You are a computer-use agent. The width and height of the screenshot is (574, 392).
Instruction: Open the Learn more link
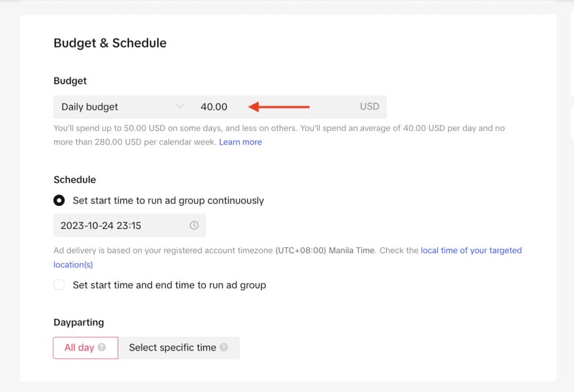coord(240,142)
